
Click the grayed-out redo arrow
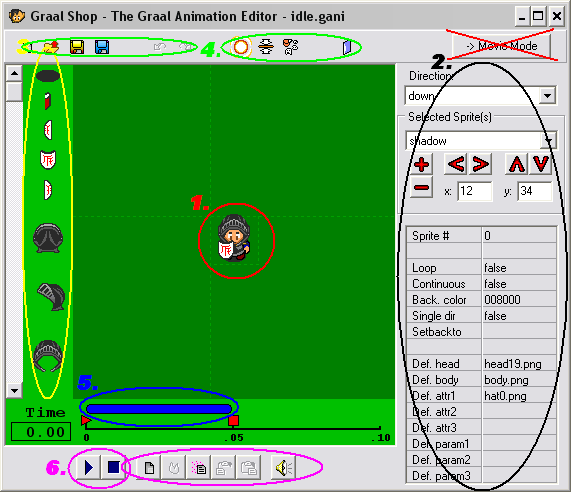point(186,47)
